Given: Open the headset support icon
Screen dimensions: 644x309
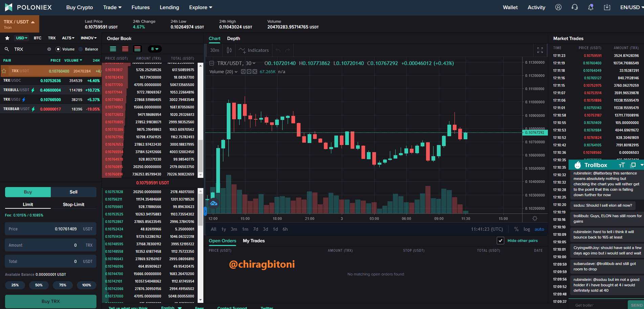Looking at the screenshot, I should coord(575,7).
